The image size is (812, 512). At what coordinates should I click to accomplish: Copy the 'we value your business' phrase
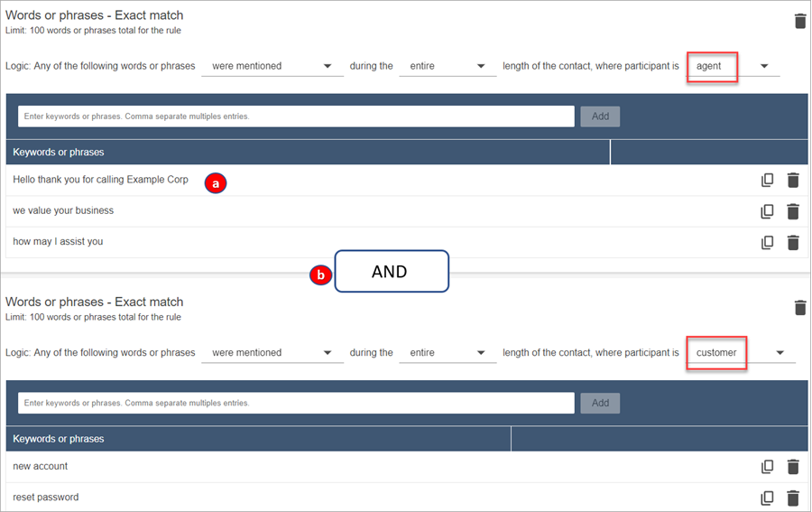click(x=767, y=211)
